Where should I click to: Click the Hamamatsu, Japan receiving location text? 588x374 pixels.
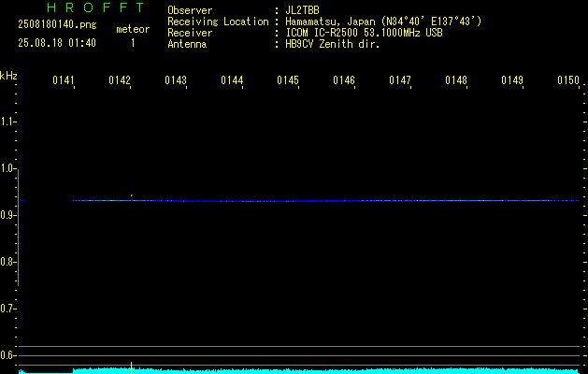[383, 22]
